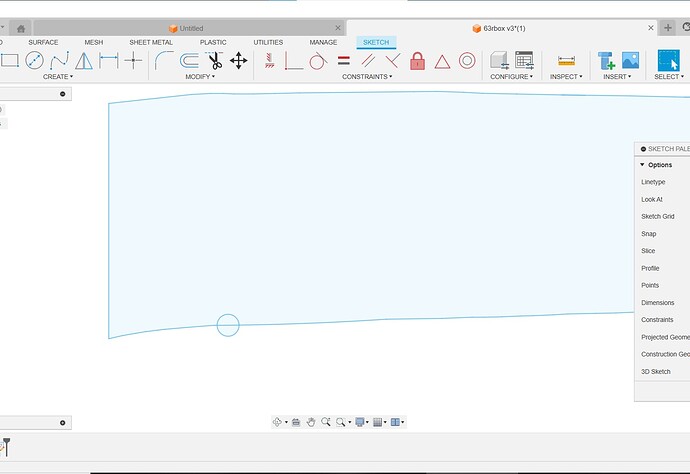The height and width of the screenshot is (474, 690).
Task: Click the Viewports layout icon
Action: pyautogui.click(x=395, y=422)
